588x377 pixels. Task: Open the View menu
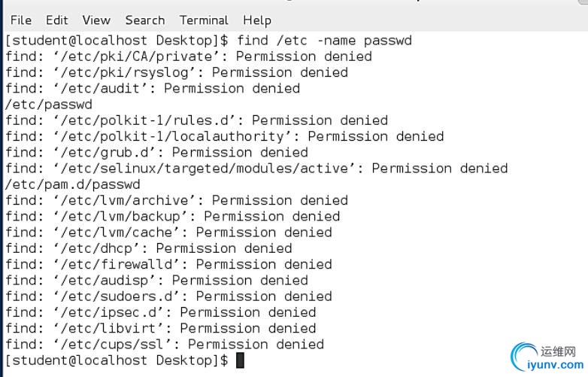pyautogui.click(x=96, y=20)
